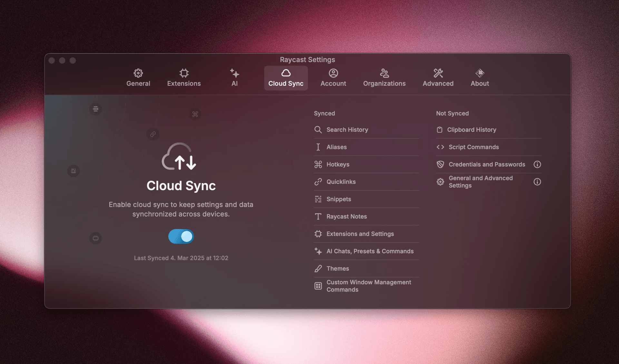Click the AI Chats sparkle icon
This screenshot has height=364, width=619.
pos(318,251)
